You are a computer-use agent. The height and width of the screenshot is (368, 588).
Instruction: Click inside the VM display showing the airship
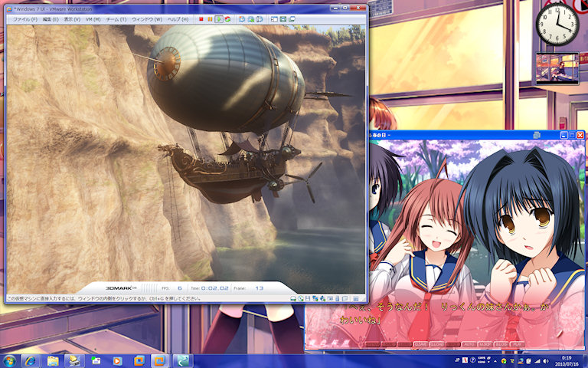click(x=186, y=159)
